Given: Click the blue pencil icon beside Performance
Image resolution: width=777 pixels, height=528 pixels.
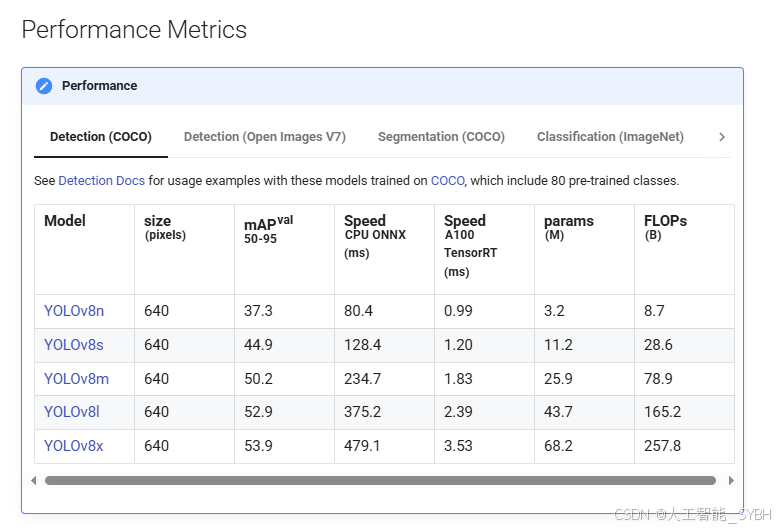Looking at the screenshot, I should [43, 86].
